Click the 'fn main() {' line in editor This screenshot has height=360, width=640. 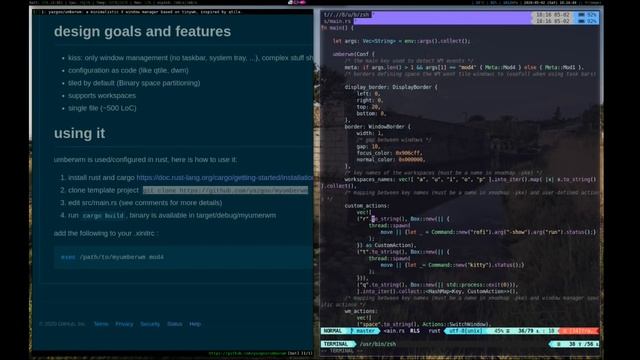[337, 28]
